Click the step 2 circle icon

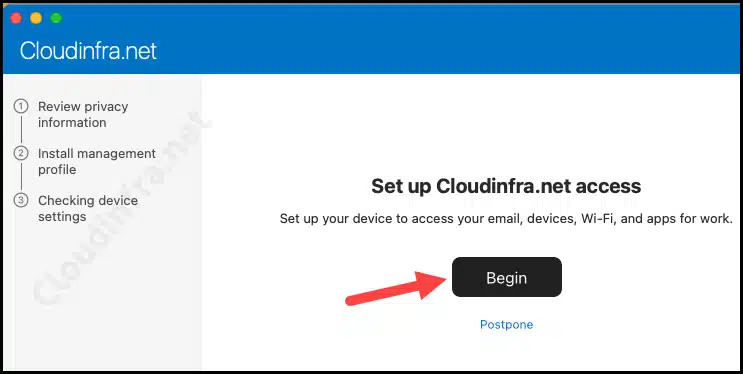[x=21, y=154]
